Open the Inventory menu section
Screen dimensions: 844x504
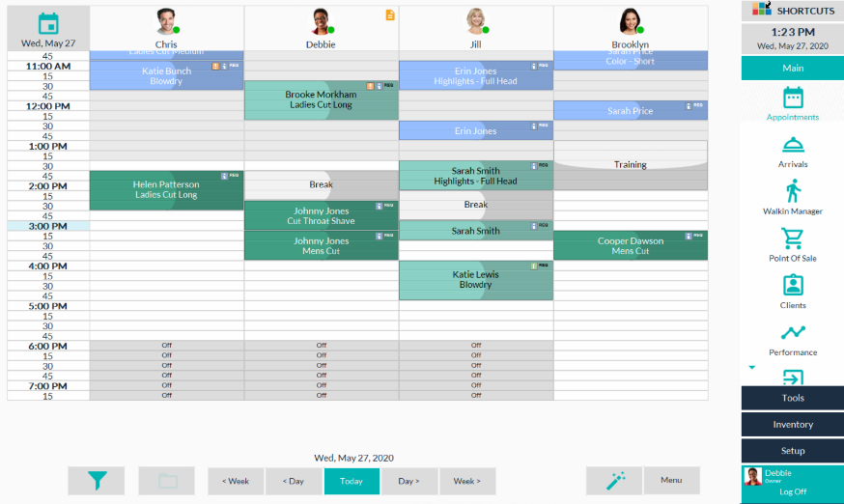(x=792, y=424)
